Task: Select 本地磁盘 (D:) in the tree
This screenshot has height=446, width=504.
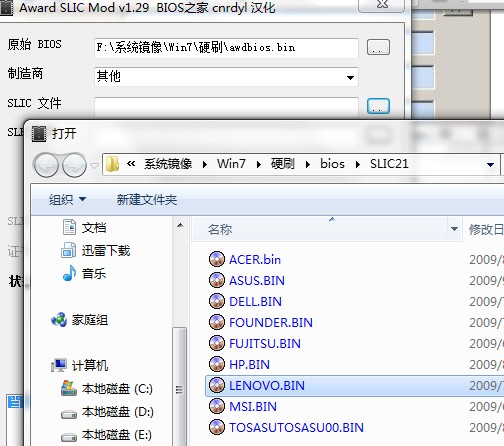Action: point(118,412)
